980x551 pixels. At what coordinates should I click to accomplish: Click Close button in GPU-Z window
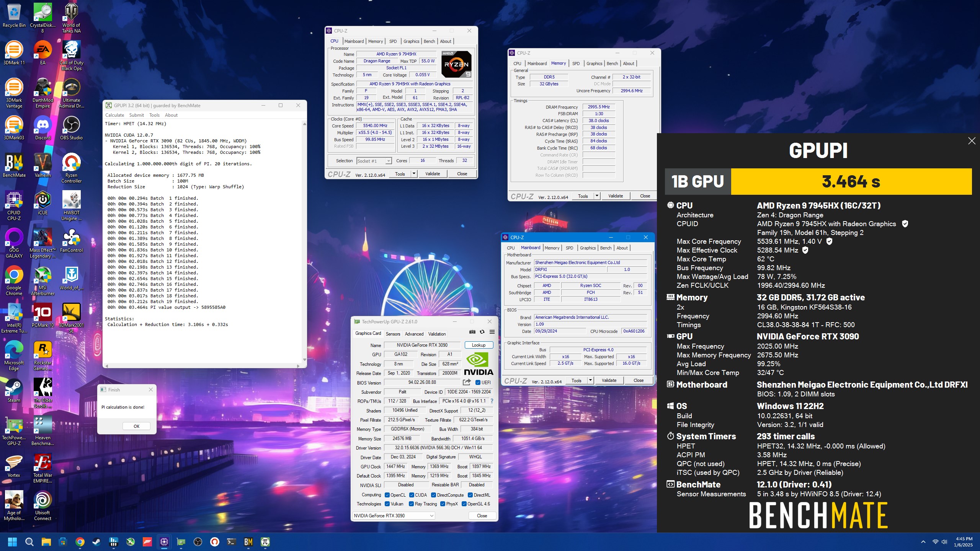point(482,516)
